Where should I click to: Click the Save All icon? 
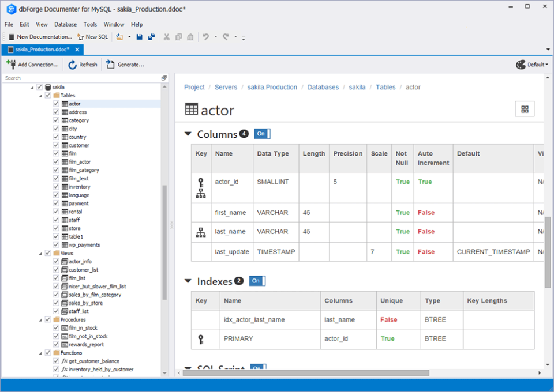click(152, 36)
